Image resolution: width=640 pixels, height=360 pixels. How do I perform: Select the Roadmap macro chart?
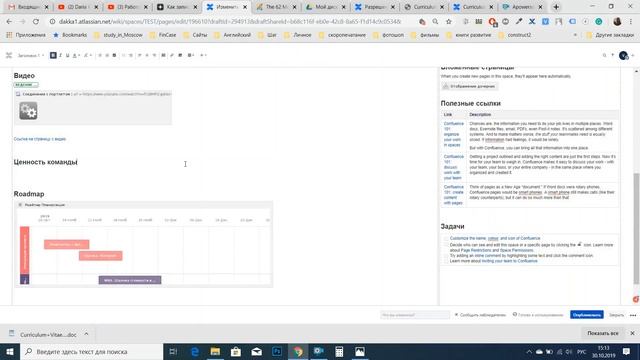click(144, 244)
